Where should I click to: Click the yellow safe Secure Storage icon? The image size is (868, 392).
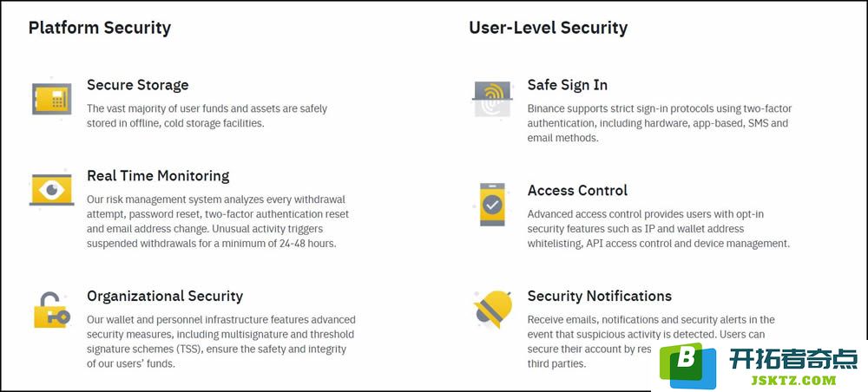click(51, 98)
